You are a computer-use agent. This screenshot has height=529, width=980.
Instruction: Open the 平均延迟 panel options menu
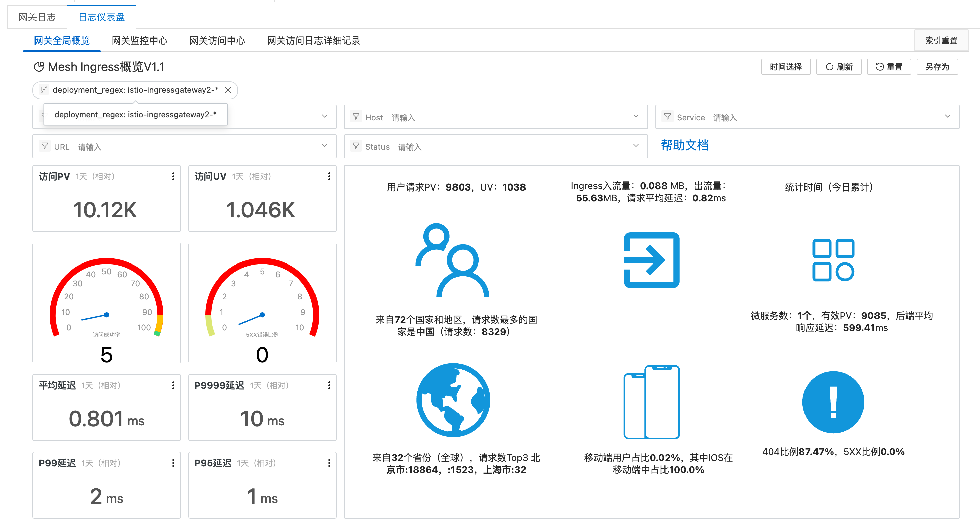[173, 385]
